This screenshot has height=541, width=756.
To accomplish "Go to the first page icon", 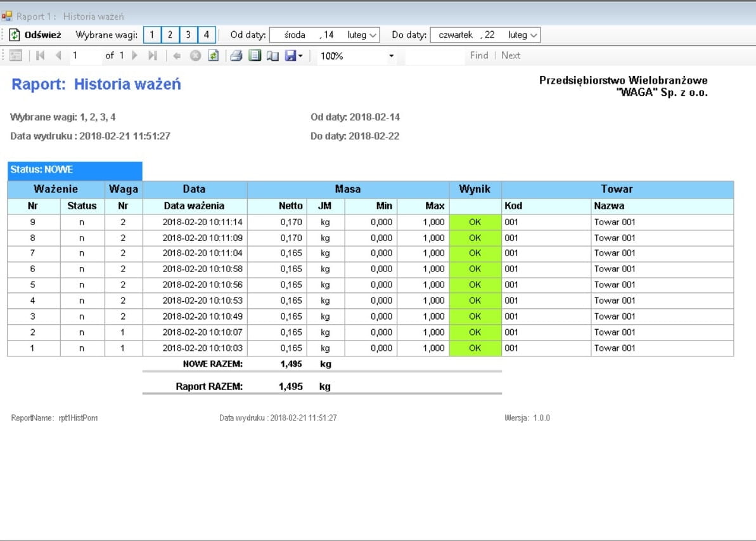I will point(41,56).
